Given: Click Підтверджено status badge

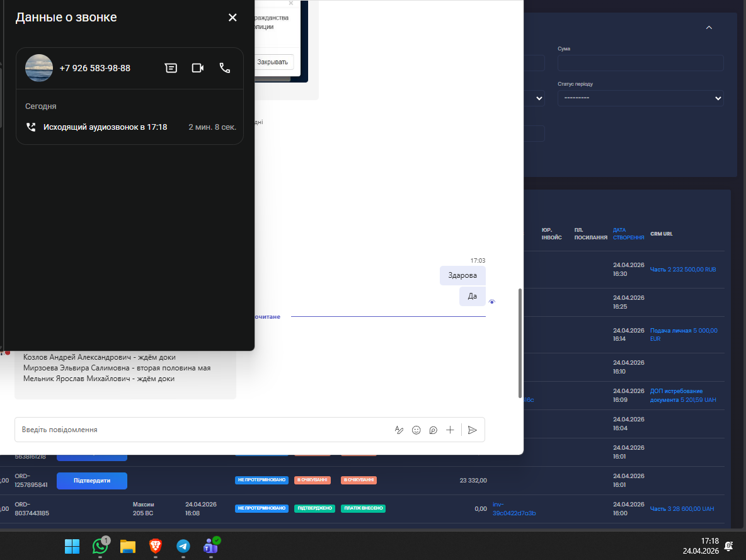Looking at the screenshot, I should (314, 508).
